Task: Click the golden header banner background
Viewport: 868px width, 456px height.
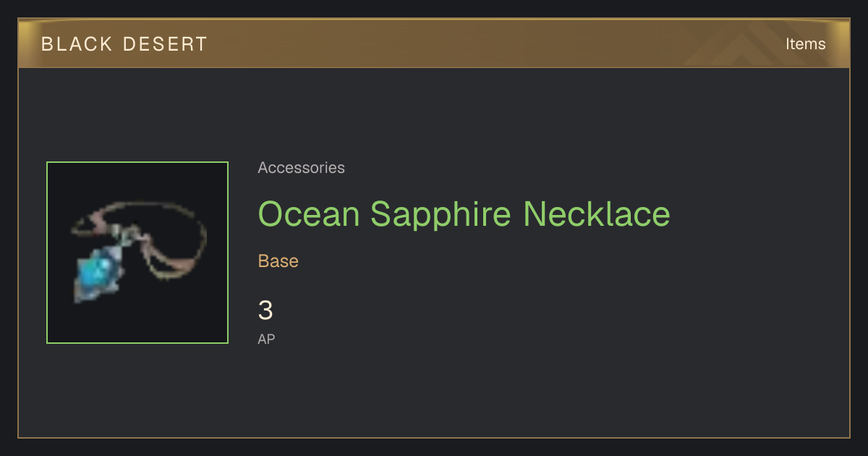Action: (434, 43)
